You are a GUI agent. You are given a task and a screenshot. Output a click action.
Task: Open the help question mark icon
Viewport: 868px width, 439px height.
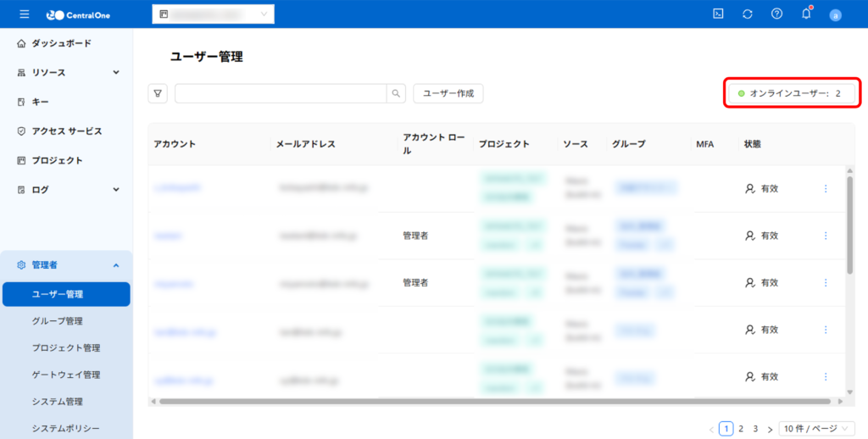[x=776, y=14]
